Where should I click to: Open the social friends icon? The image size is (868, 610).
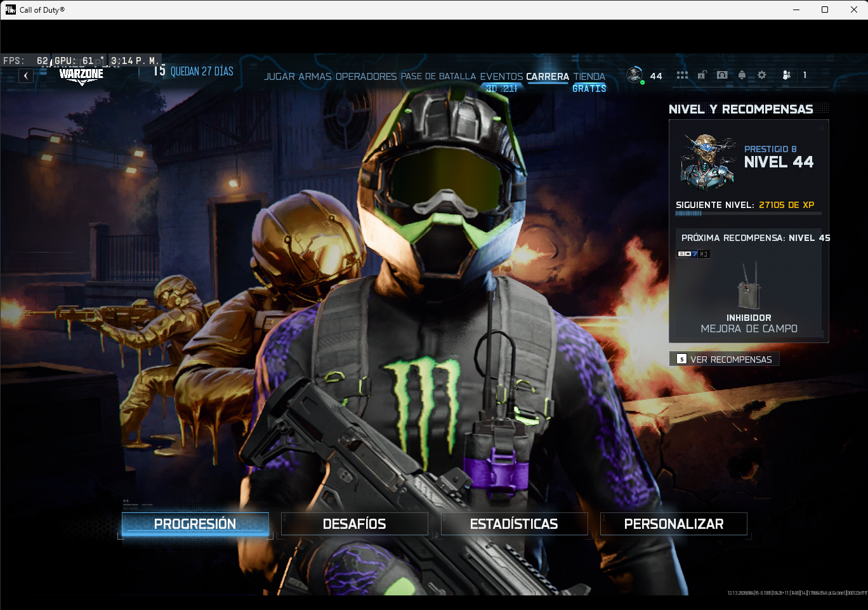787,75
